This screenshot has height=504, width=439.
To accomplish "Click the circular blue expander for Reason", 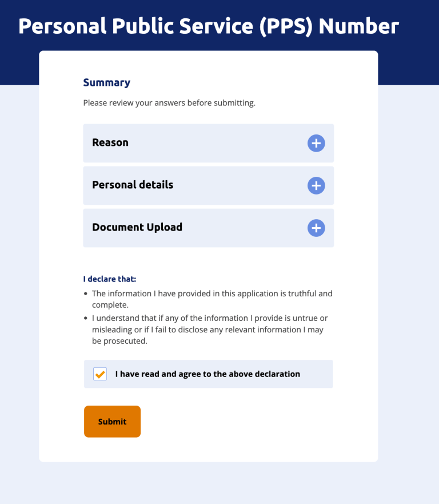I will 316,143.
